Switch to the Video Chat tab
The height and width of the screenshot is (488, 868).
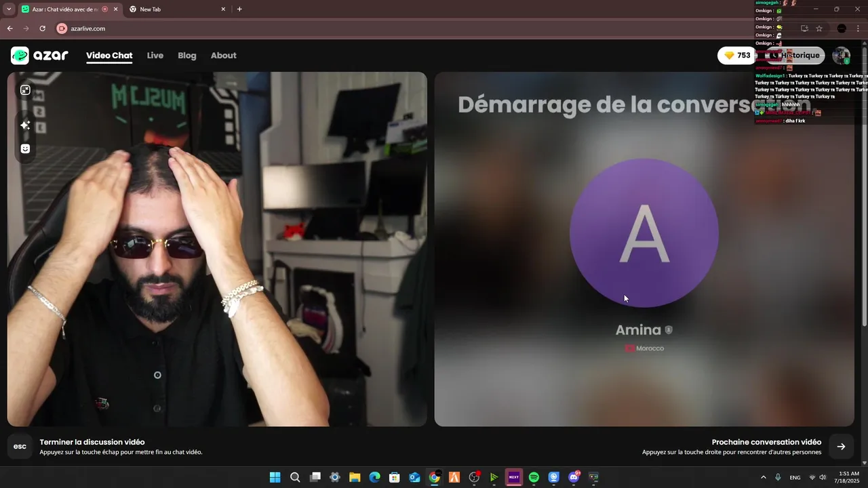coord(109,56)
